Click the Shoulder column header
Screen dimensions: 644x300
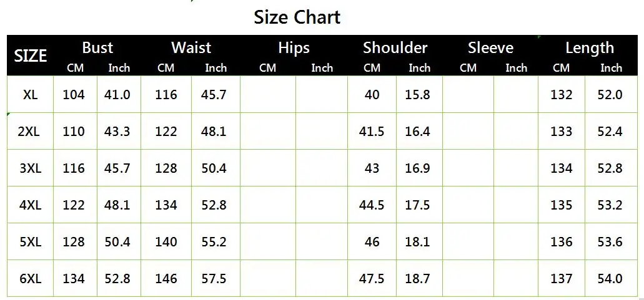pos(395,48)
